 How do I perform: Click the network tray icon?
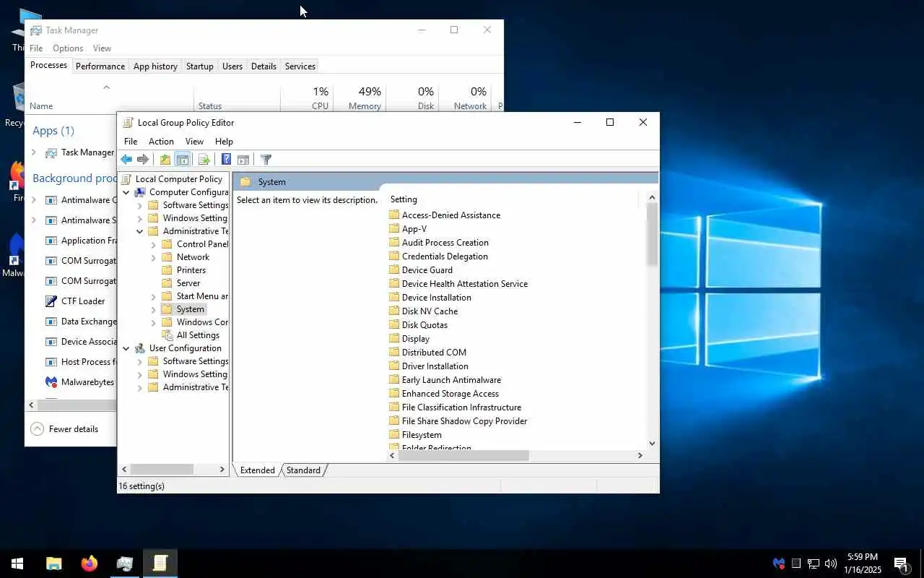(813, 564)
